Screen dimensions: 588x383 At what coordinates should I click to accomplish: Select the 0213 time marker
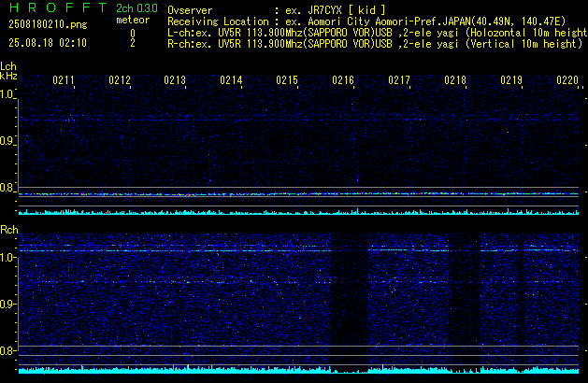tap(175, 80)
